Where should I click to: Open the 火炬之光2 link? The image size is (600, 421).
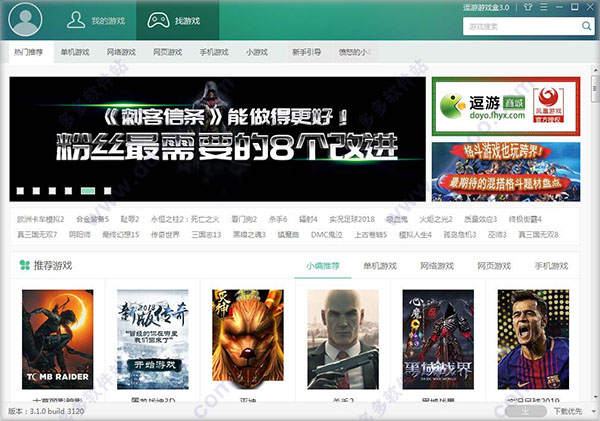436,219
